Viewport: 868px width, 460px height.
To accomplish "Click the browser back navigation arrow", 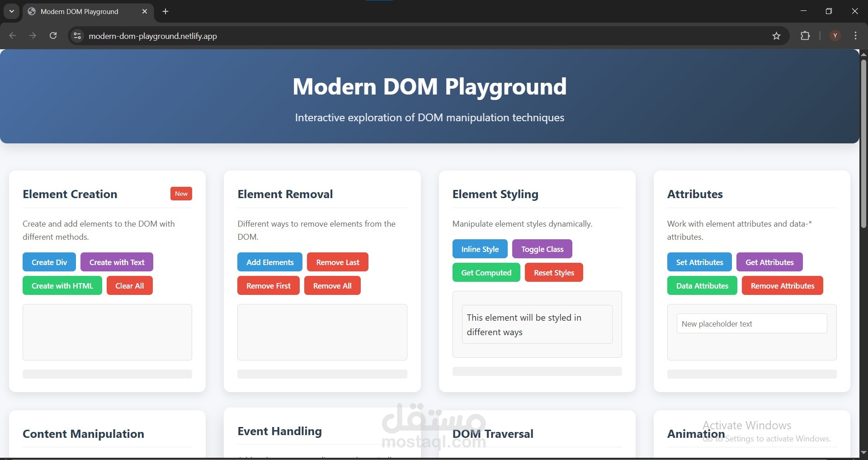I will (12, 36).
